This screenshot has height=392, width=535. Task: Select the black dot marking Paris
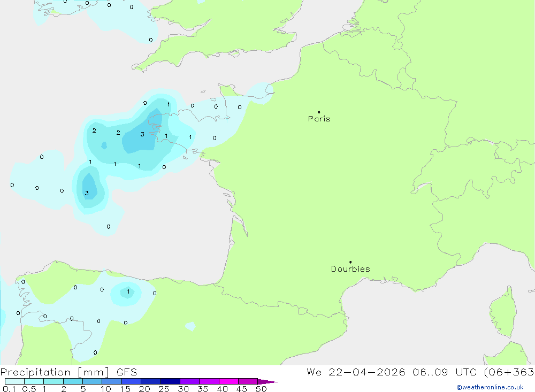click(319, 112)
